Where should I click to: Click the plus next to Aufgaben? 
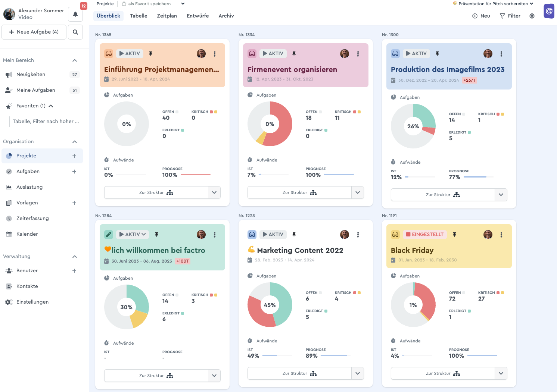tap(74, 172)
